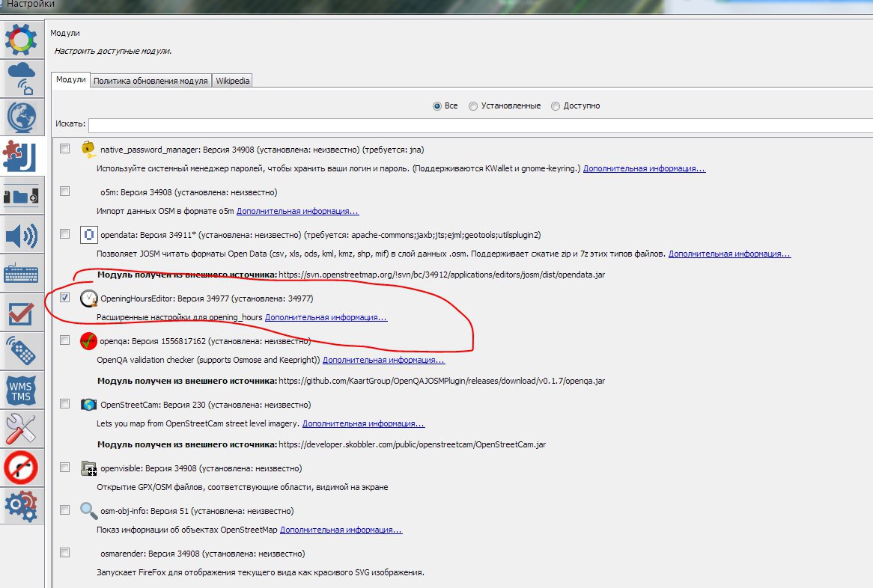Switch to 'Политика обновления модуля' tab
873x588 pixels.
(150, 81)
